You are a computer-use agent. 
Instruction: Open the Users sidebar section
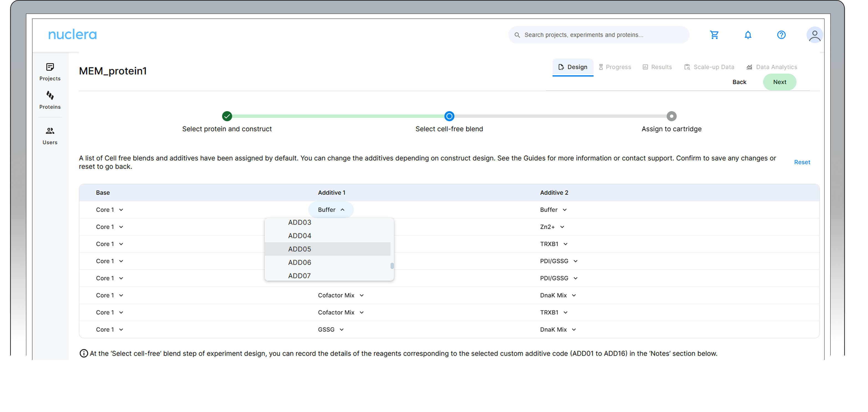click(x=50, y=135)
